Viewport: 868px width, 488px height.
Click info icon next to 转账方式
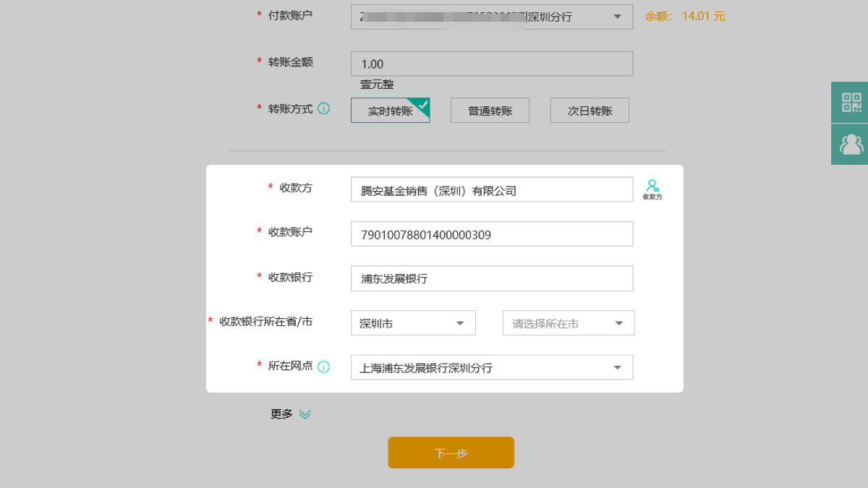coord(323,109)
